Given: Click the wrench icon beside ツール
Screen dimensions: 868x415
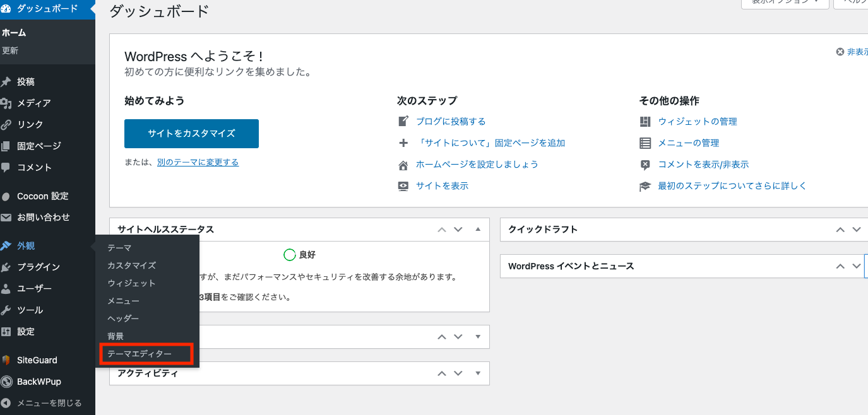Looking at the screenshot, I should pos(6,310).
